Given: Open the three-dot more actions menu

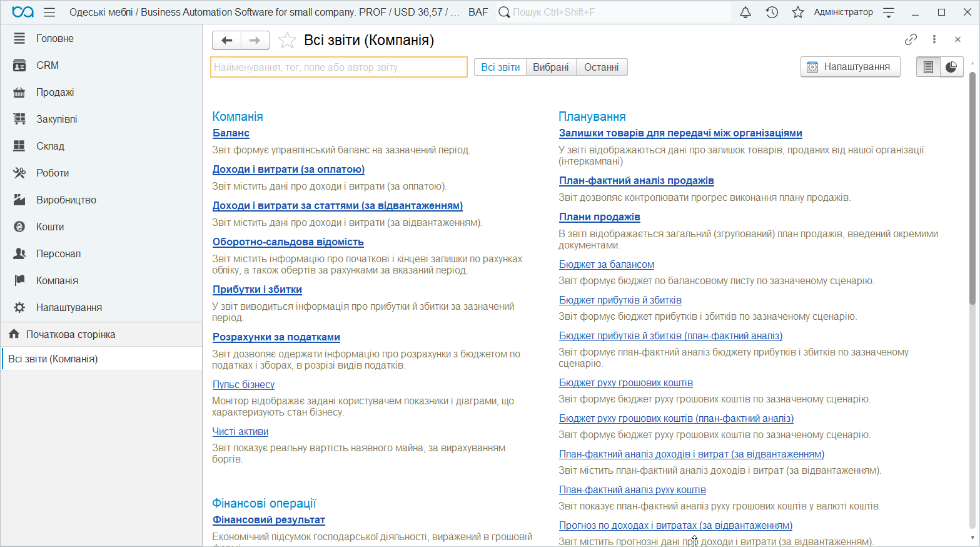Looking at the screenshot, I should [x=934, y=39].
